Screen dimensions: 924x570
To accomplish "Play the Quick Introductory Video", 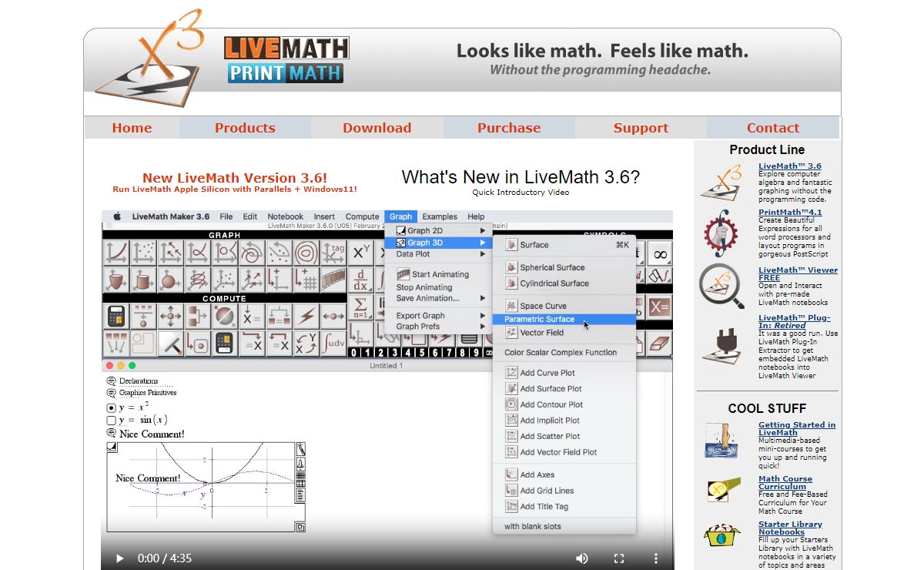I will [119, 558].
